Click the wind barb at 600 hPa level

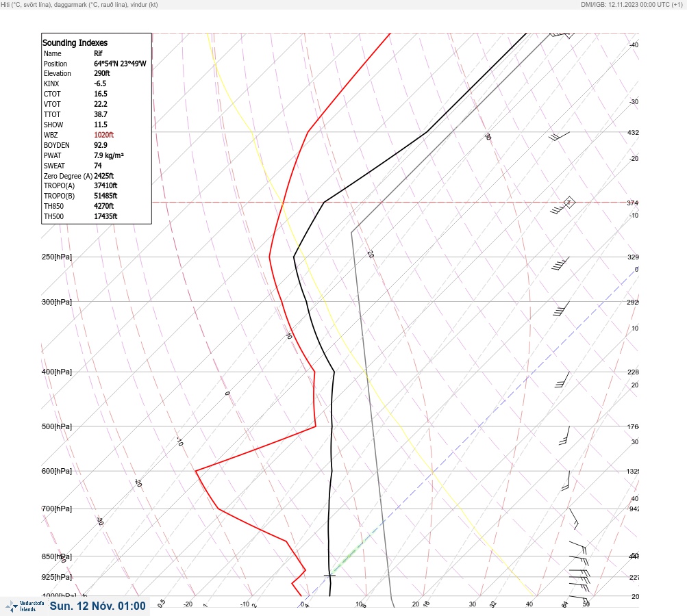pyautogui.click(x=566, y=480)
